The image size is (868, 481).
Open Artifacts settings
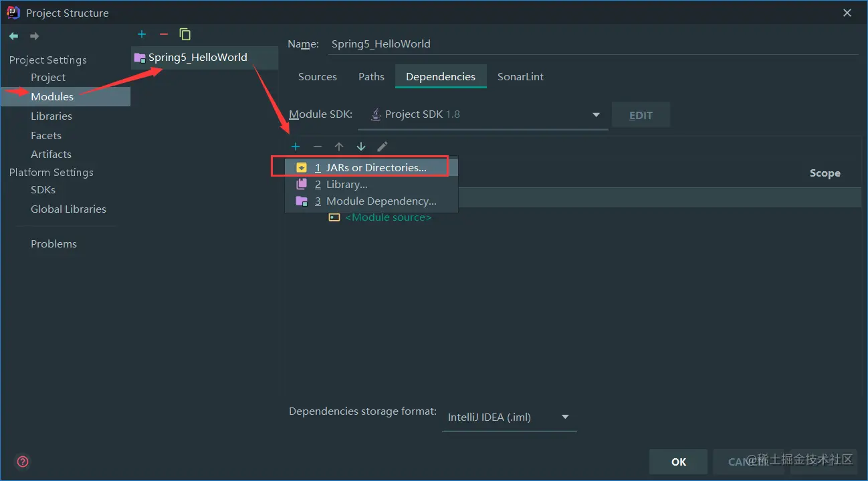[x=51, y=154]
